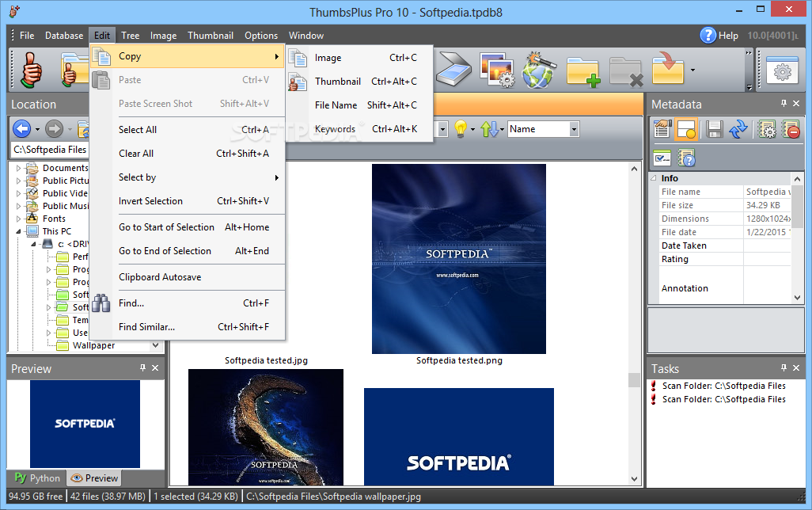Image resolution: width=812 pixels, height=510 pixels.
Task: Open the window settings gear toolbar icon
Action: pos(782,71)
